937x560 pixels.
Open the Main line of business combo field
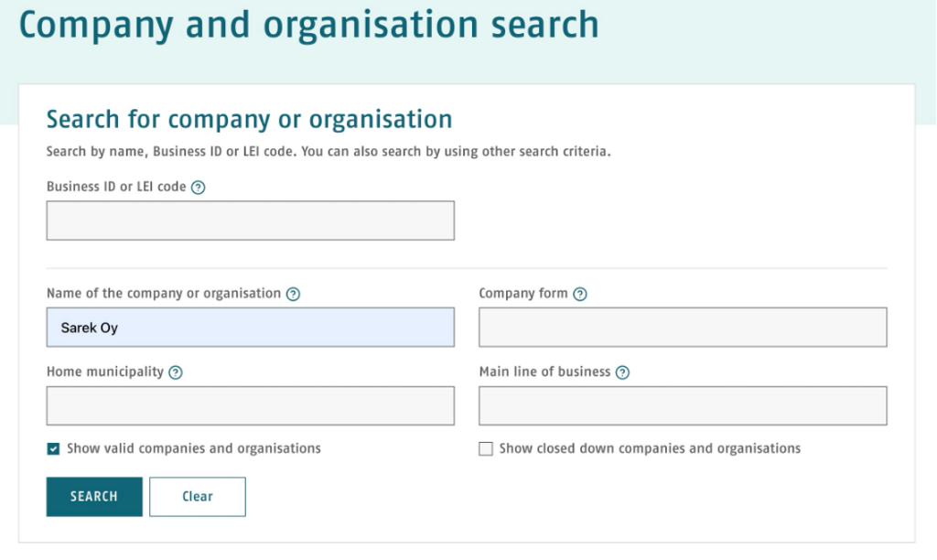683,405
